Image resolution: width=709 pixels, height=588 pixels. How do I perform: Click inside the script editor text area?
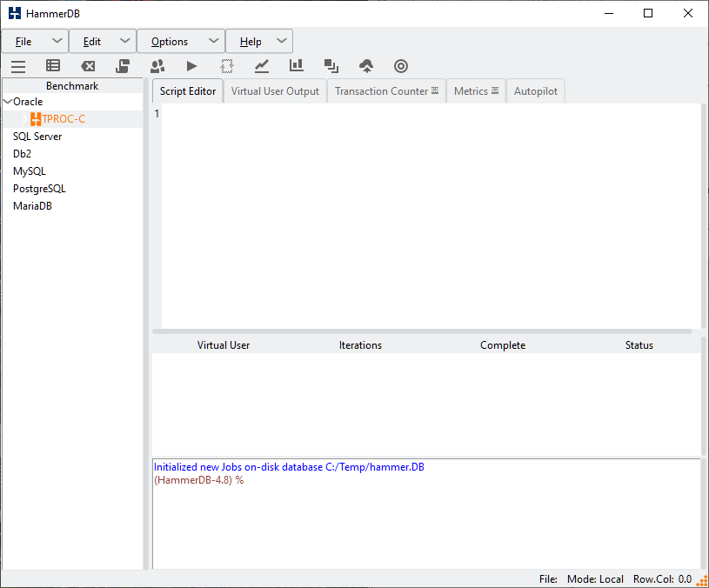click(x=431, y=216)
